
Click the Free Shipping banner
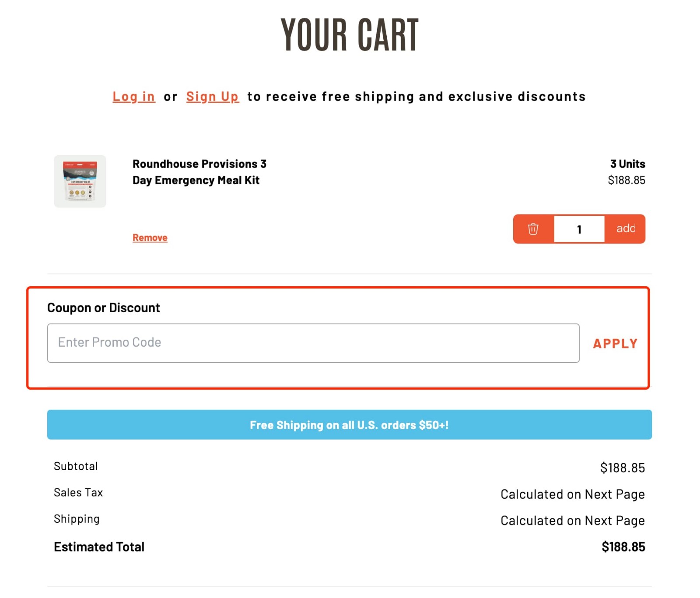[350, 425]
